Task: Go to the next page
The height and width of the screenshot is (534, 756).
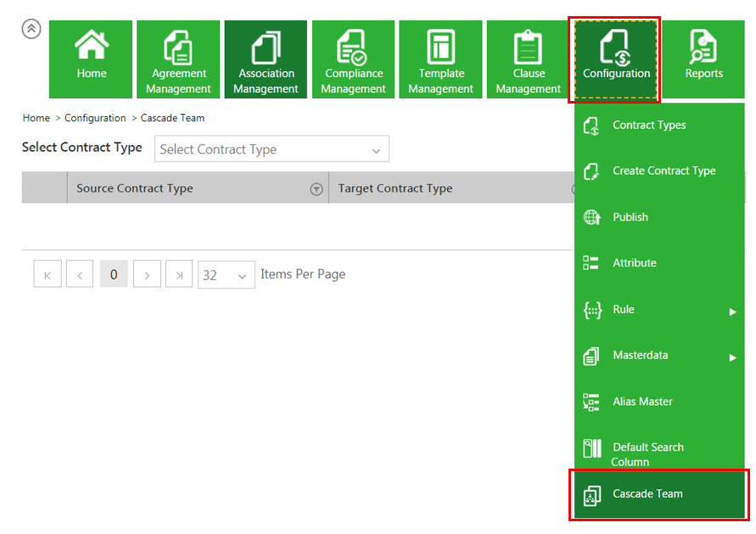Action: click(x=147, y=275)
